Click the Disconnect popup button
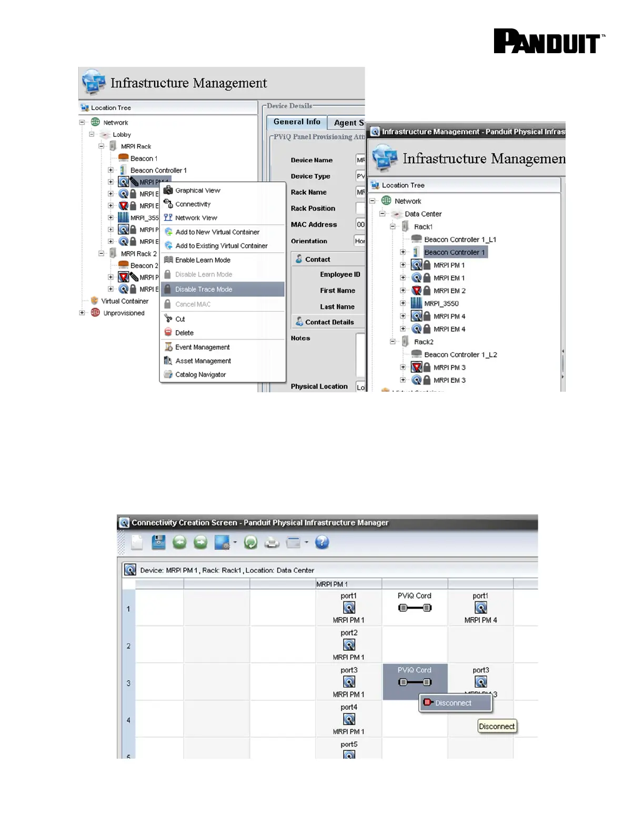Screen dimensions: 644x834 tap(455, 703)
